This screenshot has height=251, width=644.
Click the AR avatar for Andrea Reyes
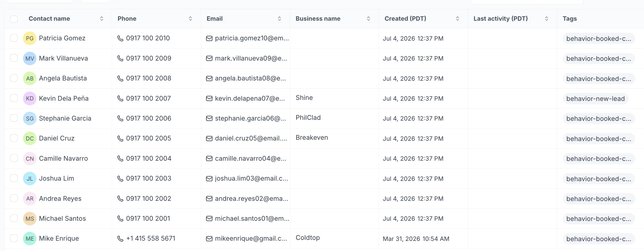click(30, 199)
